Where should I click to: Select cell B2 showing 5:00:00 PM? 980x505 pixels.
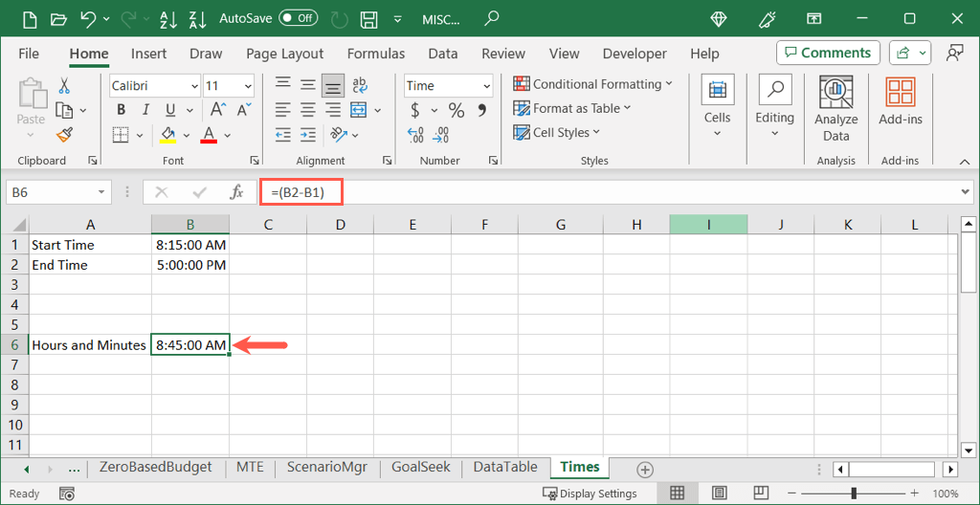click(x=190, y=264)
